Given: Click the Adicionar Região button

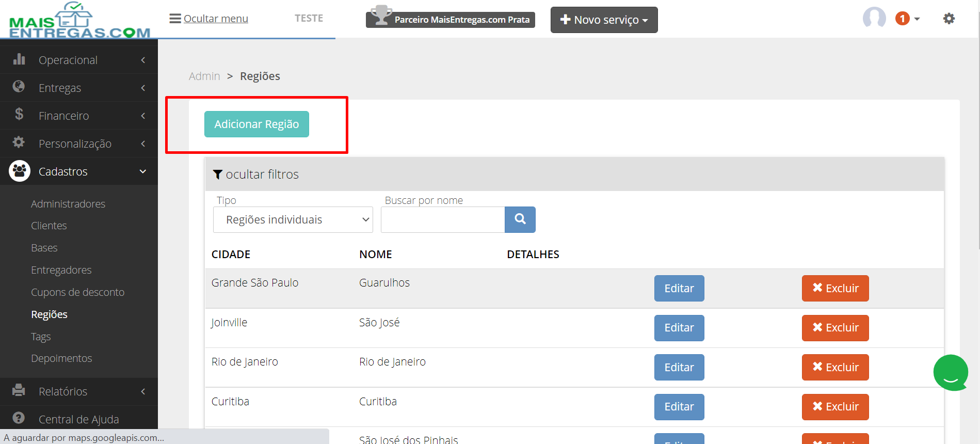Looking at the screenshot, I should [x=256, y=124].
